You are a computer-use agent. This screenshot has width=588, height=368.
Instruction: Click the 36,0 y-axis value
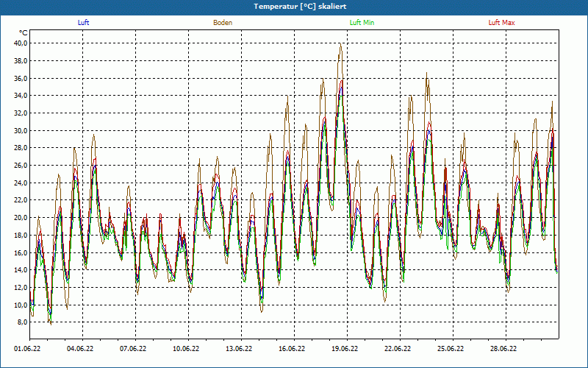21,78
